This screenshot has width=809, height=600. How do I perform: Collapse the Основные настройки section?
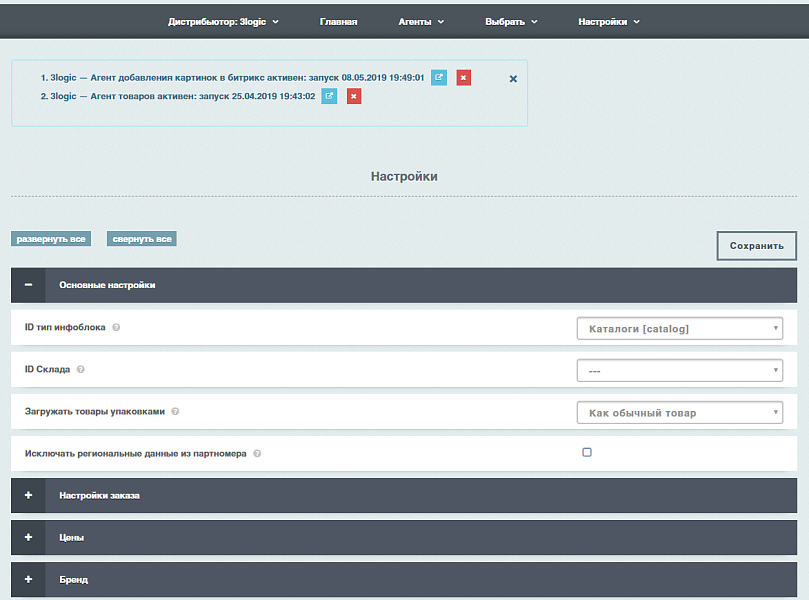28,285
